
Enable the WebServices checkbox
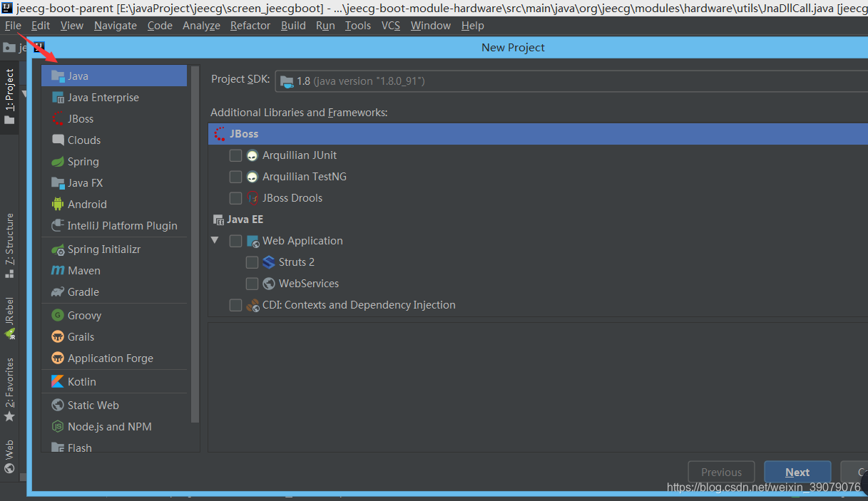252,284
